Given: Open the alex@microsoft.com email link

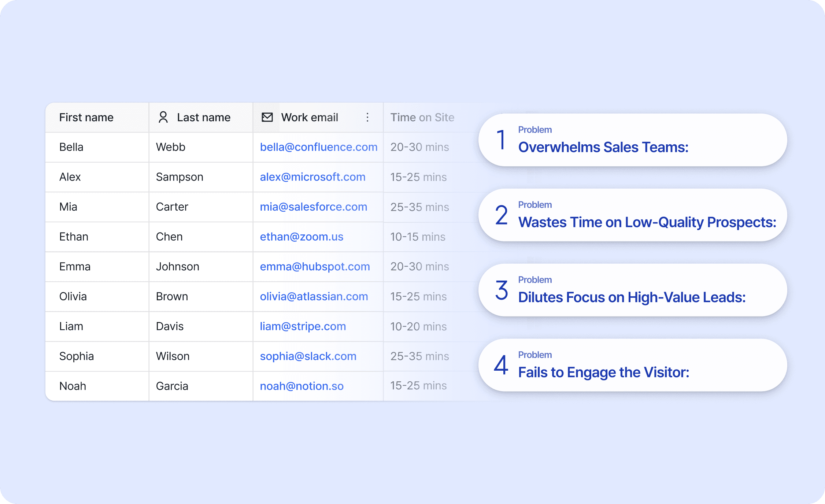Looking at the screenshot, I should pyautogui.click(x=312, y=177).
